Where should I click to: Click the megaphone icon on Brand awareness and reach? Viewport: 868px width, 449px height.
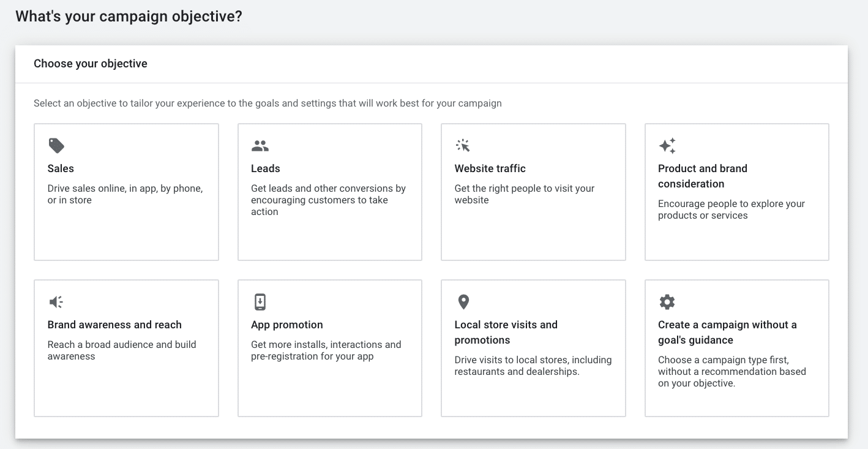pos(56,301)
